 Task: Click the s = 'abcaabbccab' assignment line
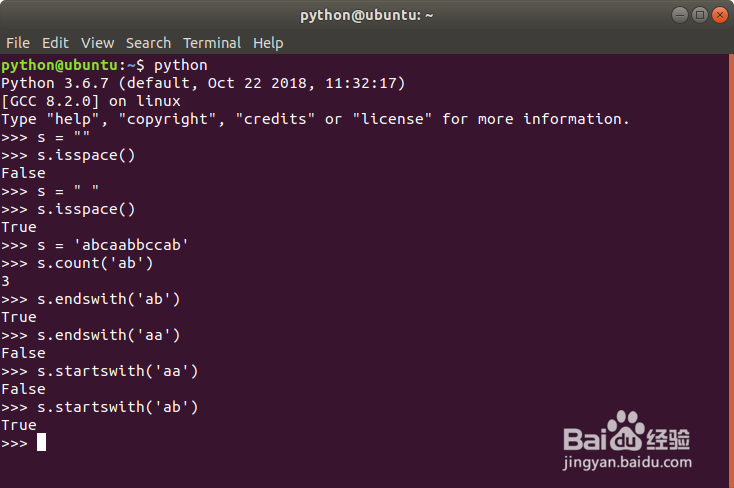96,245
